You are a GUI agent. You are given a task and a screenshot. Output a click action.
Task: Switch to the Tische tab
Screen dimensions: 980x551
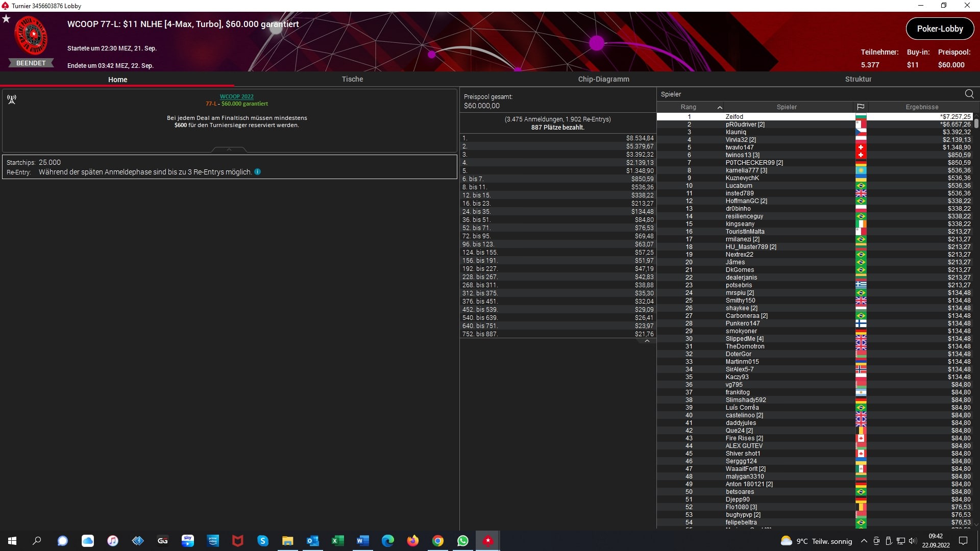352,79
